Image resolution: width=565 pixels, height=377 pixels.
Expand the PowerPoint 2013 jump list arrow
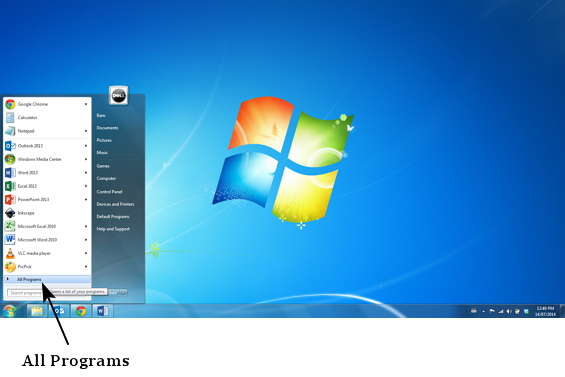(86, 199)
